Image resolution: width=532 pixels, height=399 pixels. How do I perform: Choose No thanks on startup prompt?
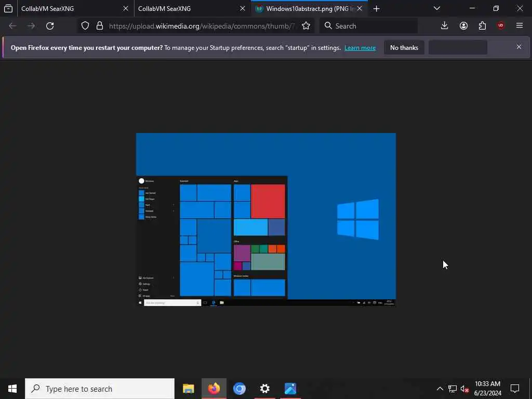click(x=404, y=48)
